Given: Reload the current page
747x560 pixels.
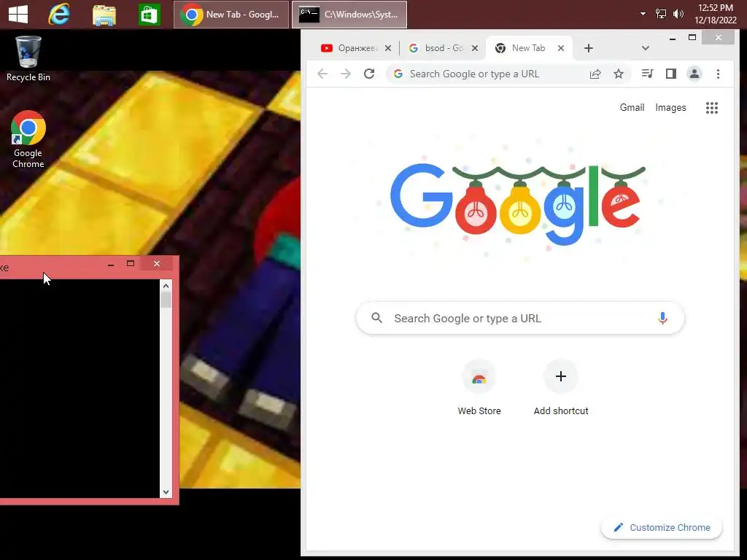Looking at the screenshot, I should coord(369,74).
